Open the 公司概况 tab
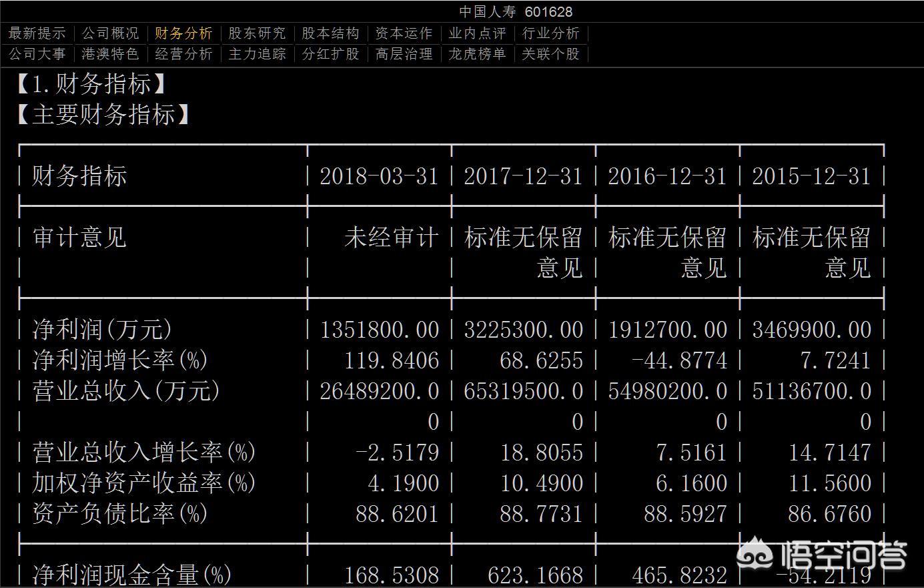Image resolution: width=924 pixels, height=588 pixels. 110,33
